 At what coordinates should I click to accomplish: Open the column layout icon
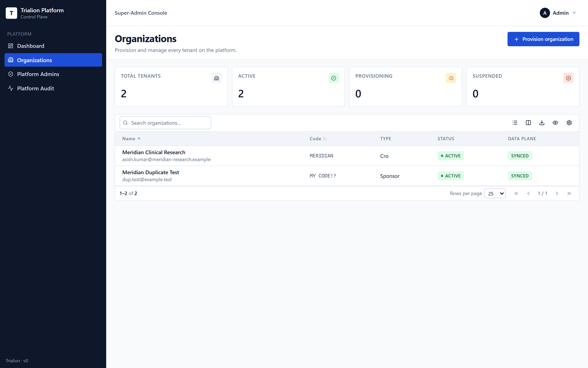pyautogui.click(x=528, y=123)
